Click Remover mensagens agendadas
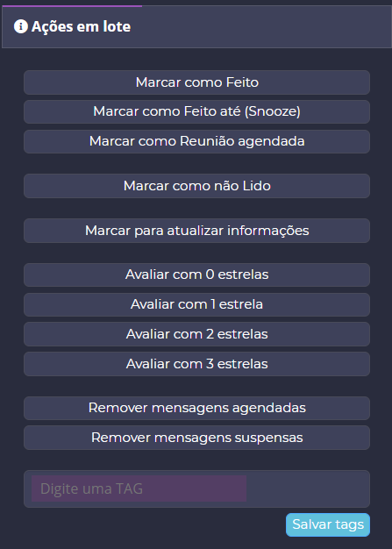The width and height of the screenshot is (392, 549). (196, 409)
